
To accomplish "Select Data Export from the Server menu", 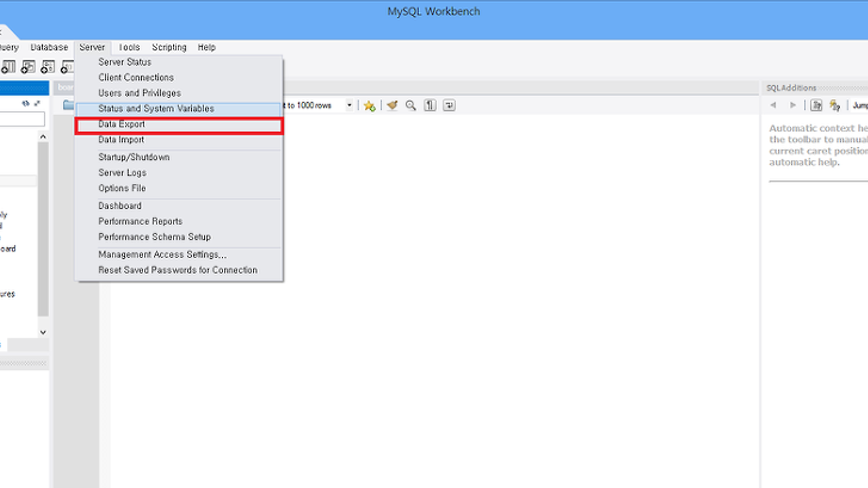I will coord(121,125).
